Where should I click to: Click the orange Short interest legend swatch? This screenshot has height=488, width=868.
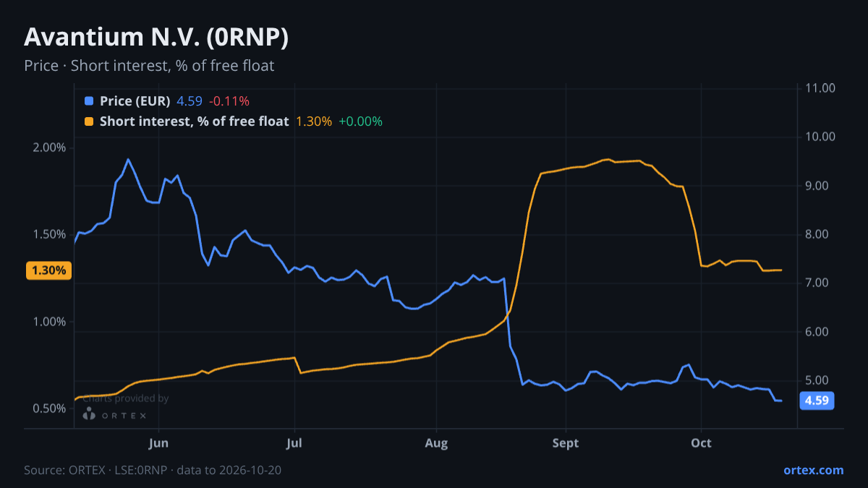coord(89,121)
